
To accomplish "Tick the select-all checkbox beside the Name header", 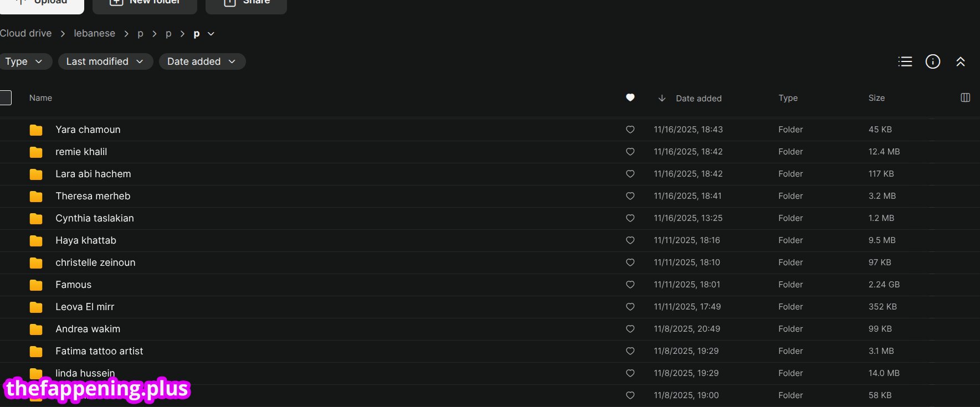I will tap(6, 98).
